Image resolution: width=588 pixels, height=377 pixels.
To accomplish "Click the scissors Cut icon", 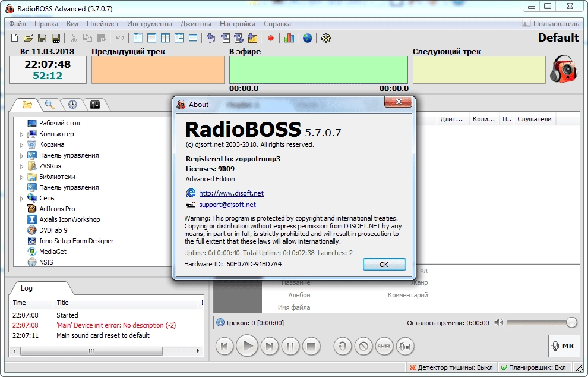I will tap(74, 38).
